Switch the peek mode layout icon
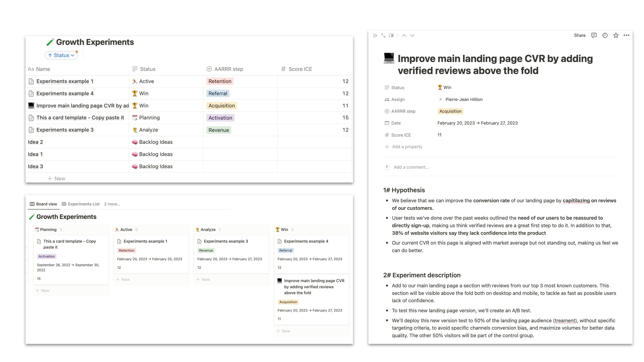 pyautogui.click(x=391, y=36)
